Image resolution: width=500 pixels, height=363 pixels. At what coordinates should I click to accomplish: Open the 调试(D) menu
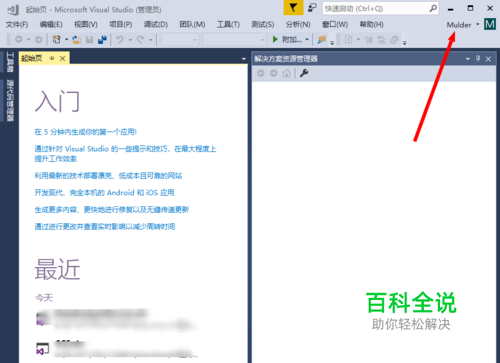coord(156,24)
